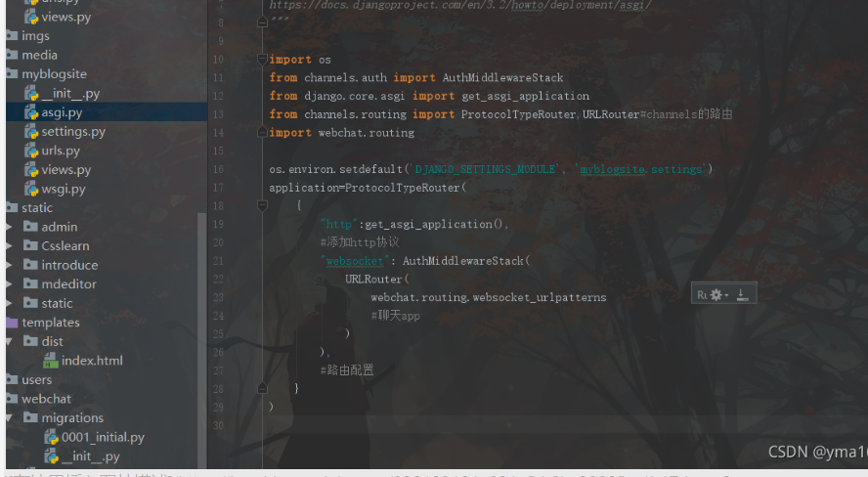Click the download arrow icon in floating toolbar
Viewport: 868px width, 477px height.
pos(742,295)
